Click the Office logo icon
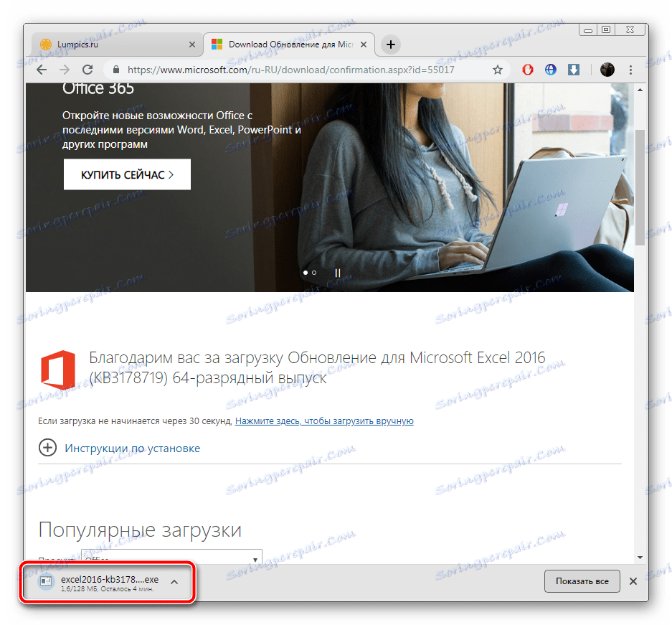Screen dimensions: 672x625 pos(58,370)
